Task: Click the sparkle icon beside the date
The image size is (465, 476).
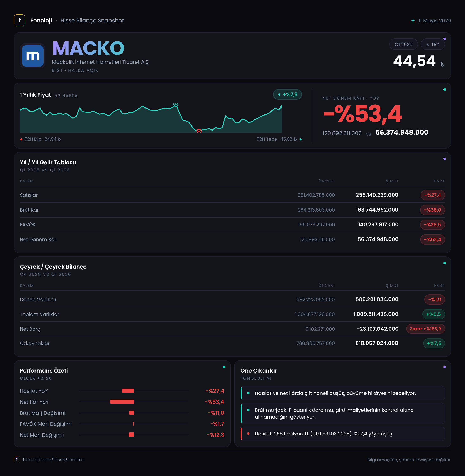Action: [x=413, y=21]
